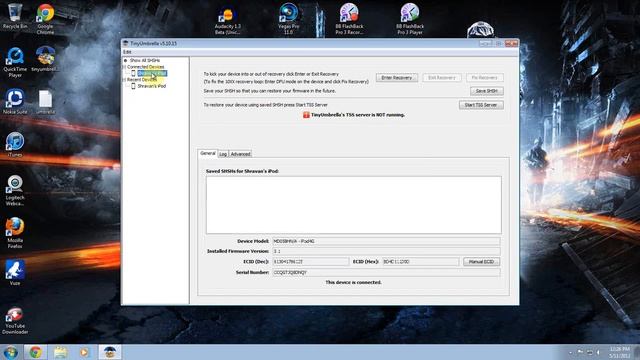Open Action Center flag tray icon
The width and height of the screenshot is (640, 360).
pyautogui.click(x=580, y=352)
